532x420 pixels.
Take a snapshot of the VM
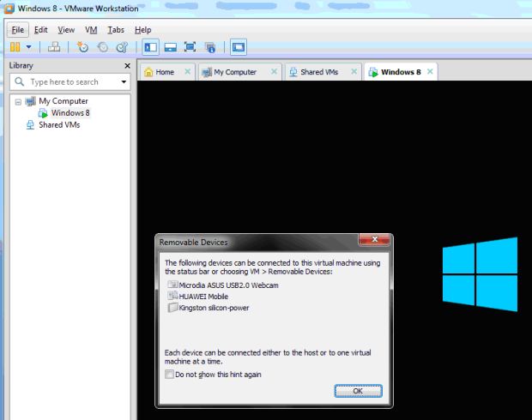[82, 47]
